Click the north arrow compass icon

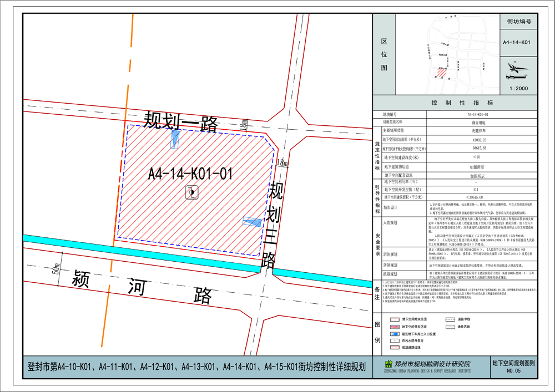(515, 69)
